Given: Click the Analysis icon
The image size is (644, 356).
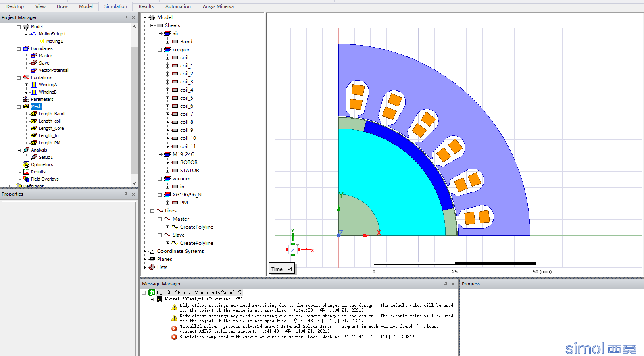Looking at the screenshot, I should [x=26, y=150].
